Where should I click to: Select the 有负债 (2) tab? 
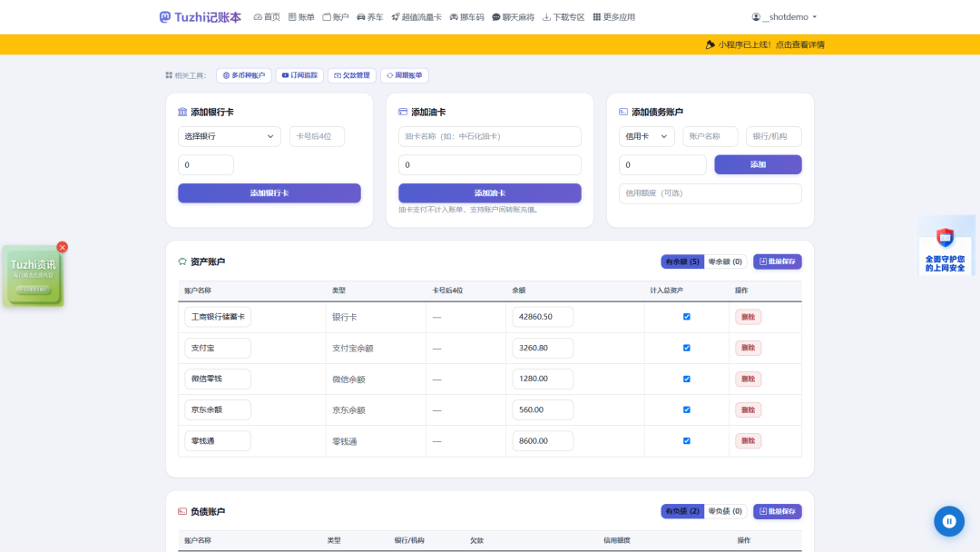[x=681, y=511]
